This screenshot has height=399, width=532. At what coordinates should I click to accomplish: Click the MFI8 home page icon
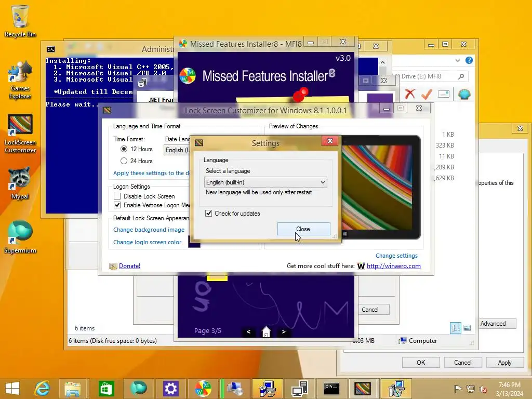pos(267,331)
